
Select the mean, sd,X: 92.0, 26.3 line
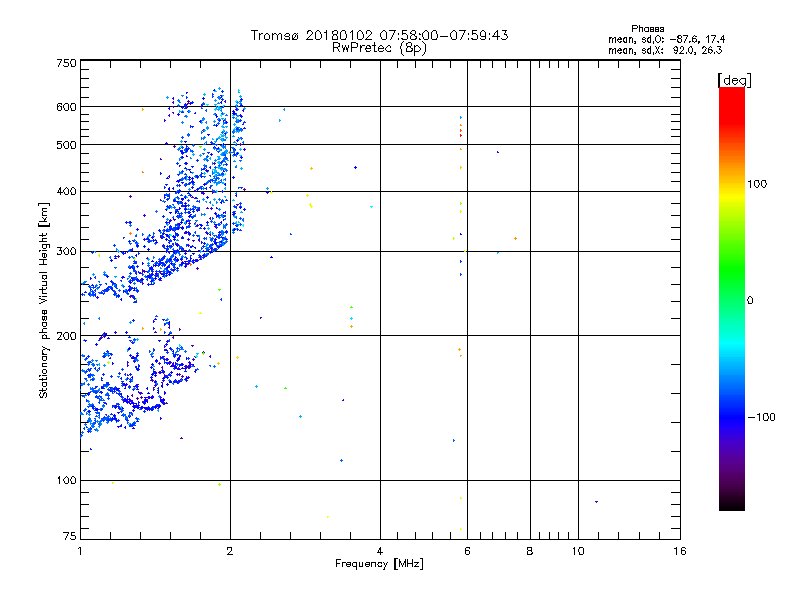click(x=665, y=50)
